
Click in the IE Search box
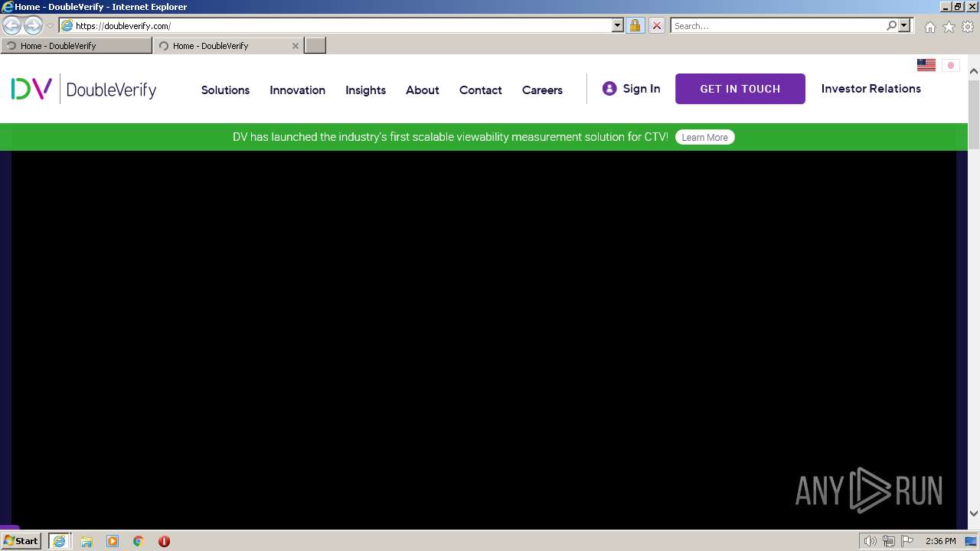coord(777,25)
